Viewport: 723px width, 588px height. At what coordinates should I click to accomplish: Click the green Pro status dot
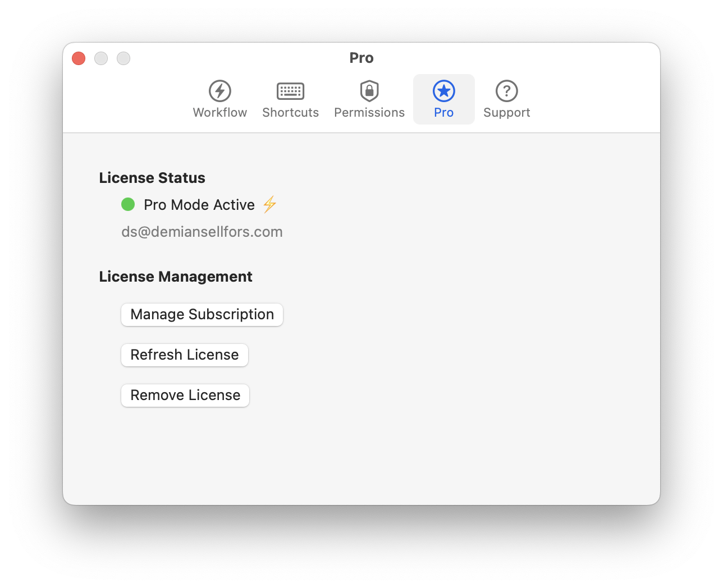(128, 204)
